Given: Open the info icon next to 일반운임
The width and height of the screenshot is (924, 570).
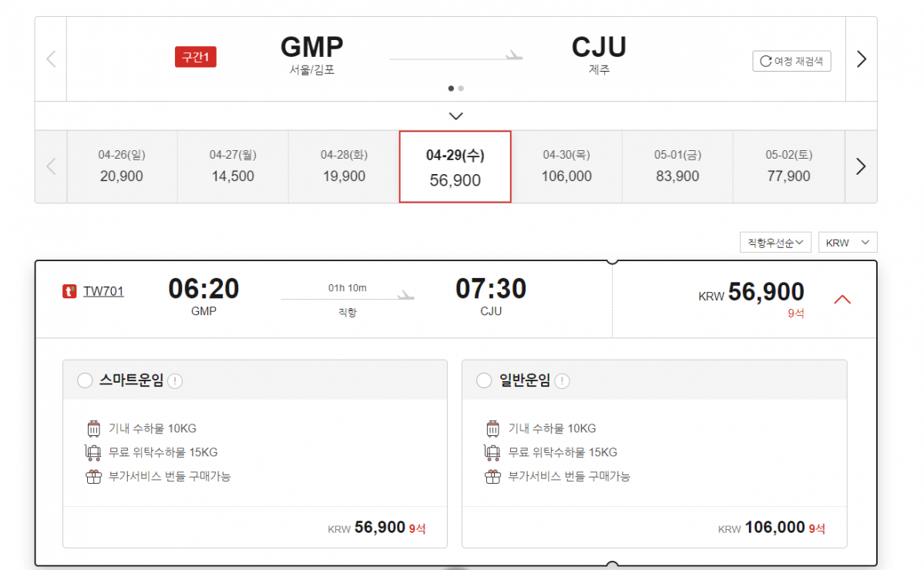Looking at the screenshot, I should point(563,380).
